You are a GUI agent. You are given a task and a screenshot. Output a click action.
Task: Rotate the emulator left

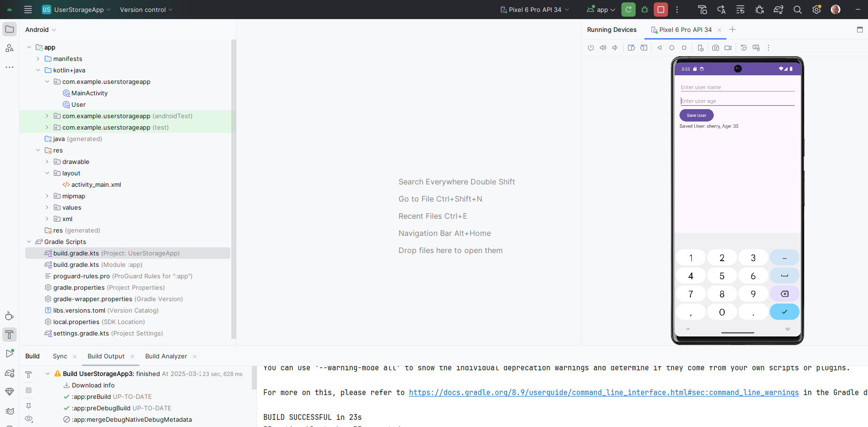click(631, 48)
